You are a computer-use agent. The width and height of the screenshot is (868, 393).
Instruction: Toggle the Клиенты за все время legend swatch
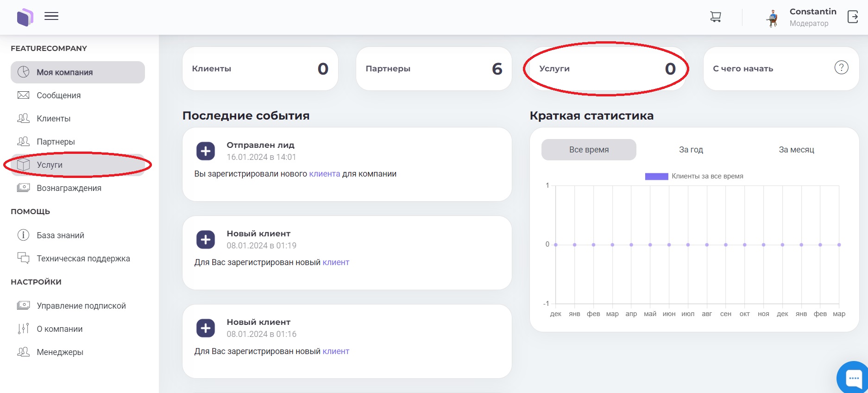(x=656, y=176)
